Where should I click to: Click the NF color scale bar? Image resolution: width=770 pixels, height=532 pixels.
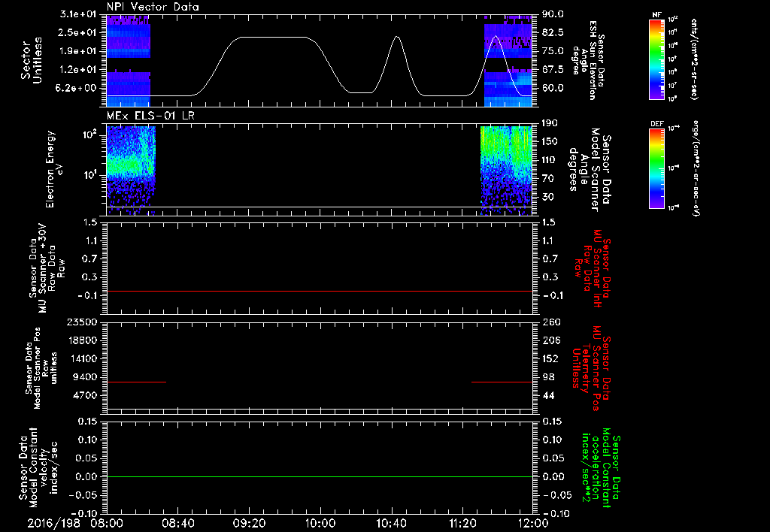point(657,59)
